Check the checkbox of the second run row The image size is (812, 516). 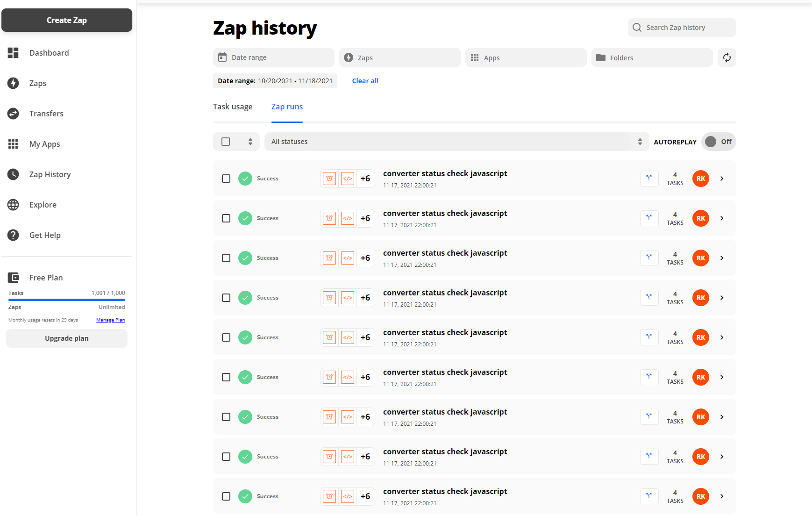(x=226, y=218)
